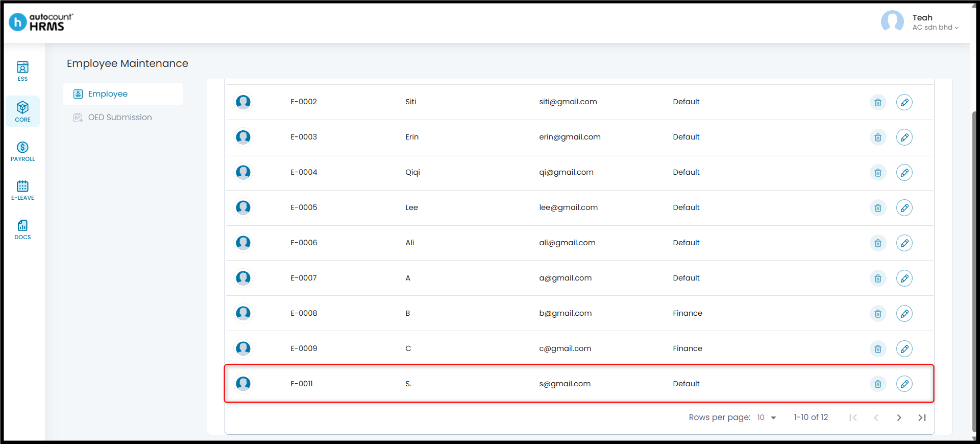Go to the next page of employees

(x=899, y=418)
